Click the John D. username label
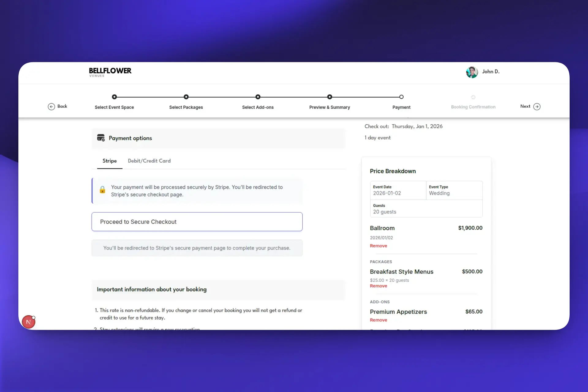The width and height of the screenshot is (588, 392). pos(491,72)
